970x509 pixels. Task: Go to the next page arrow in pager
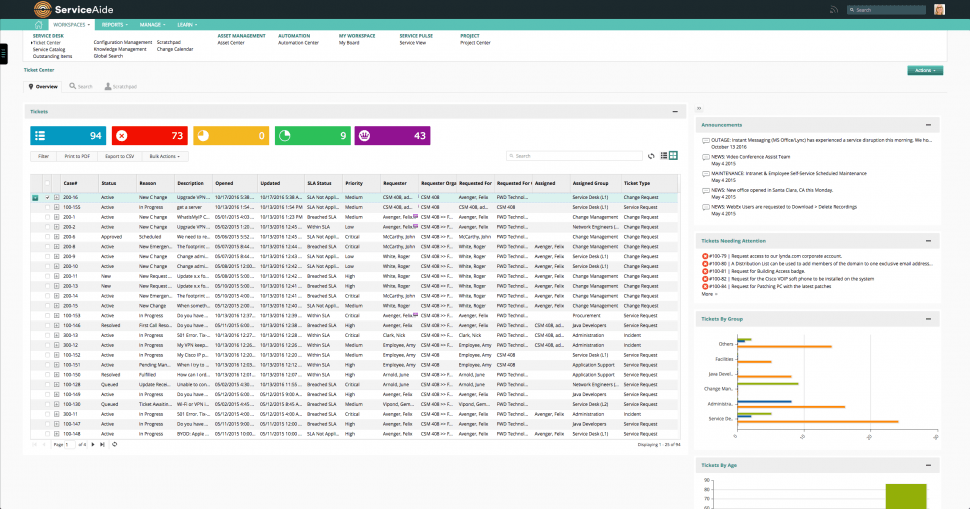click(93, 445)
